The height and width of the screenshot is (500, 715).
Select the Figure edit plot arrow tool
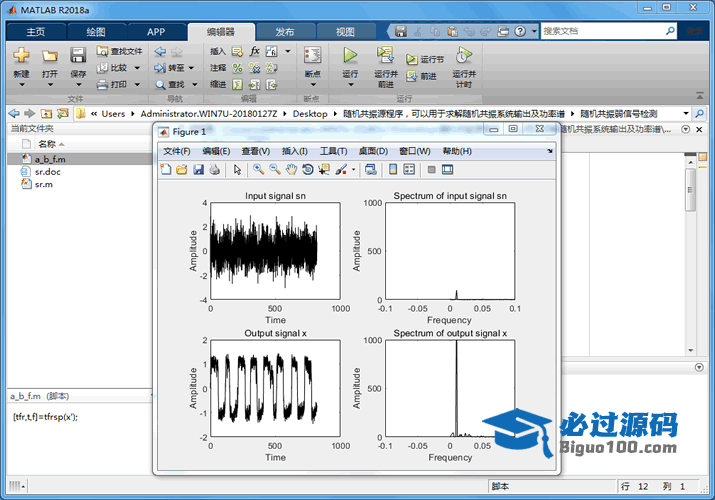point(237,170)
